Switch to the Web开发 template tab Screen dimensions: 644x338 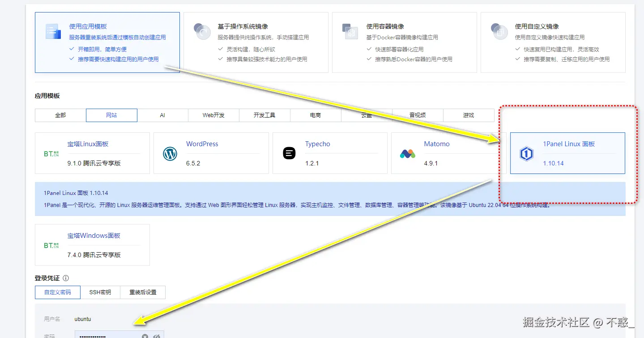[213, 115]
